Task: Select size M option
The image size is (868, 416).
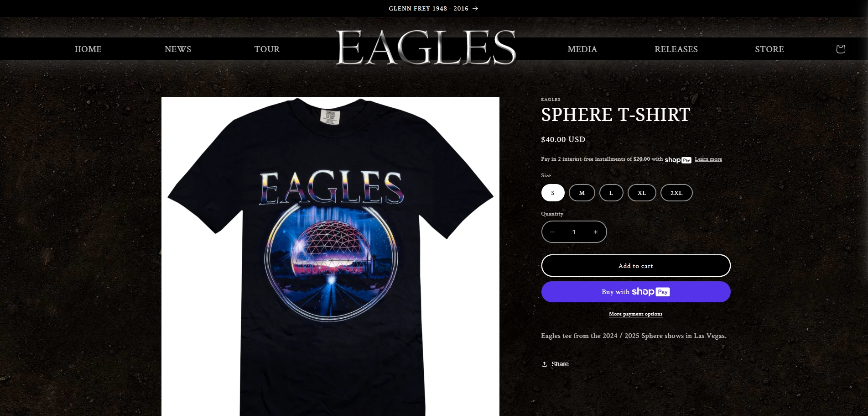Action: click(x=582, y=193)
